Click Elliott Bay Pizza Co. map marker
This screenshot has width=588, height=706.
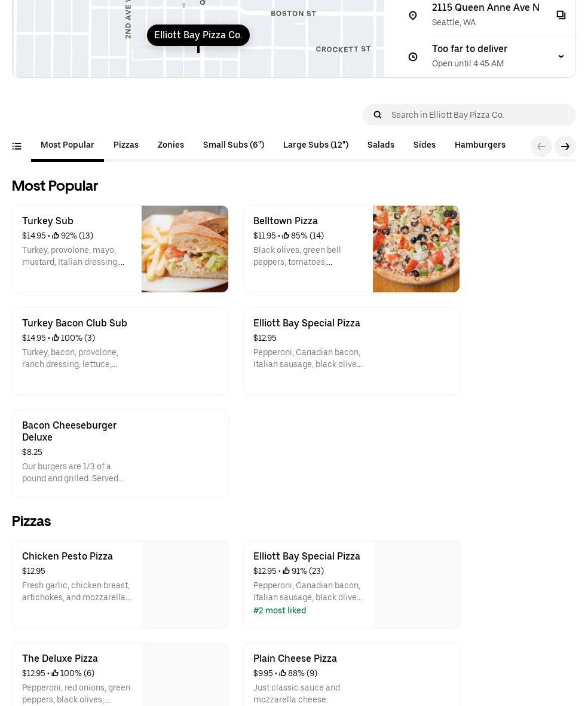click(x=198, y=36)
